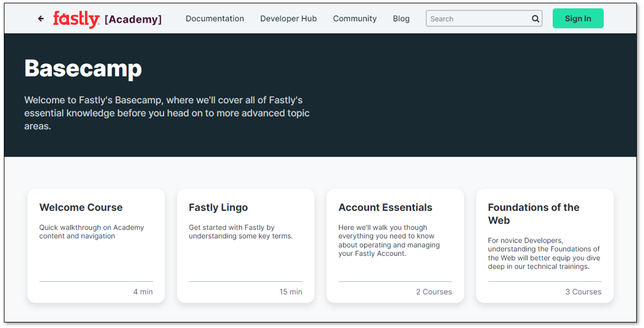
Task: Open the Fastly Lingo card title
Action: click(218, 208)
